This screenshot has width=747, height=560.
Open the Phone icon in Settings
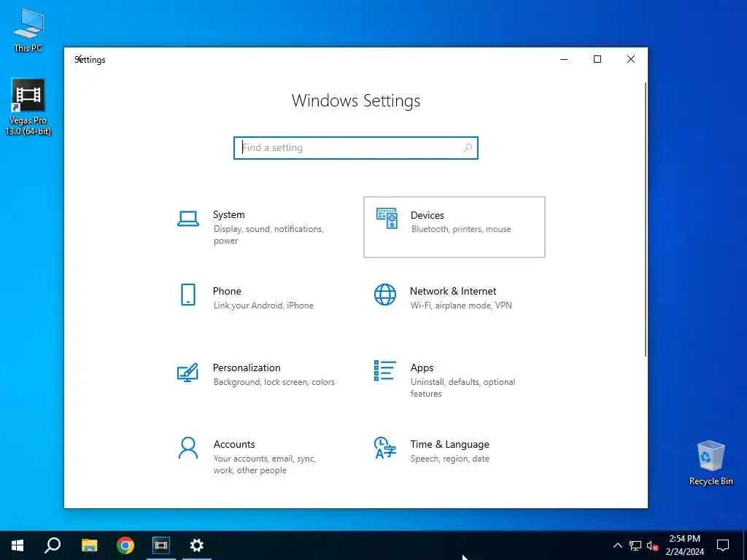[188, 295]
